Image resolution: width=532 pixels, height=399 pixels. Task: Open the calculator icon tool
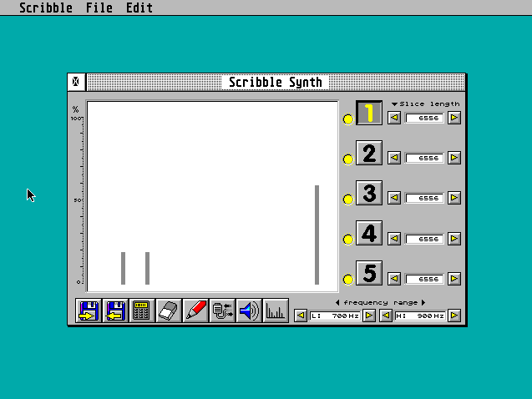tap(142, 311)
